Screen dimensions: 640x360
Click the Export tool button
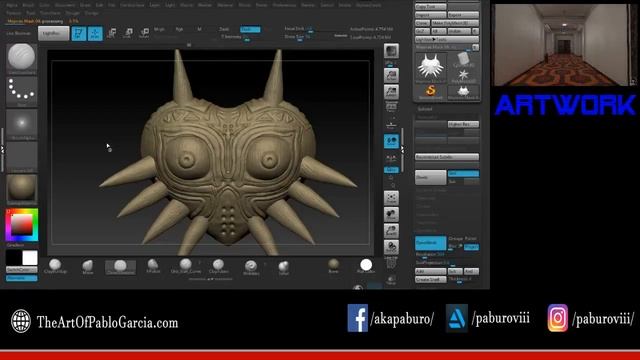[x=463, y=15]
